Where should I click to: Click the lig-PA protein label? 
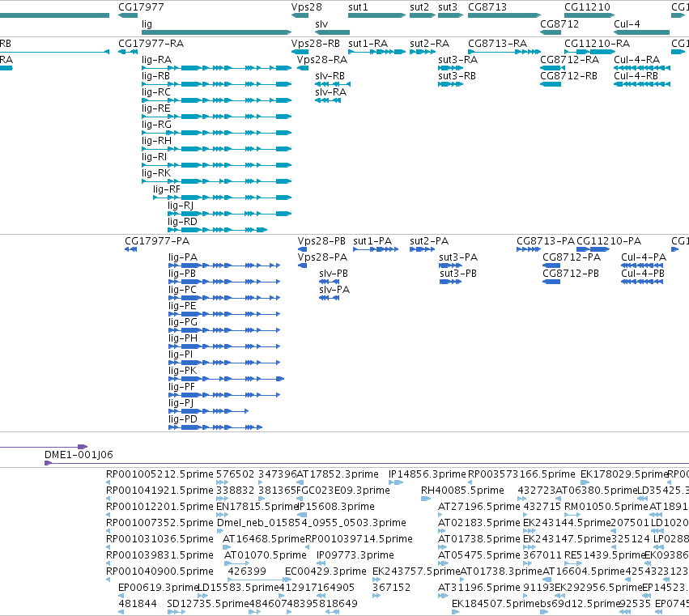coord(183,257)
